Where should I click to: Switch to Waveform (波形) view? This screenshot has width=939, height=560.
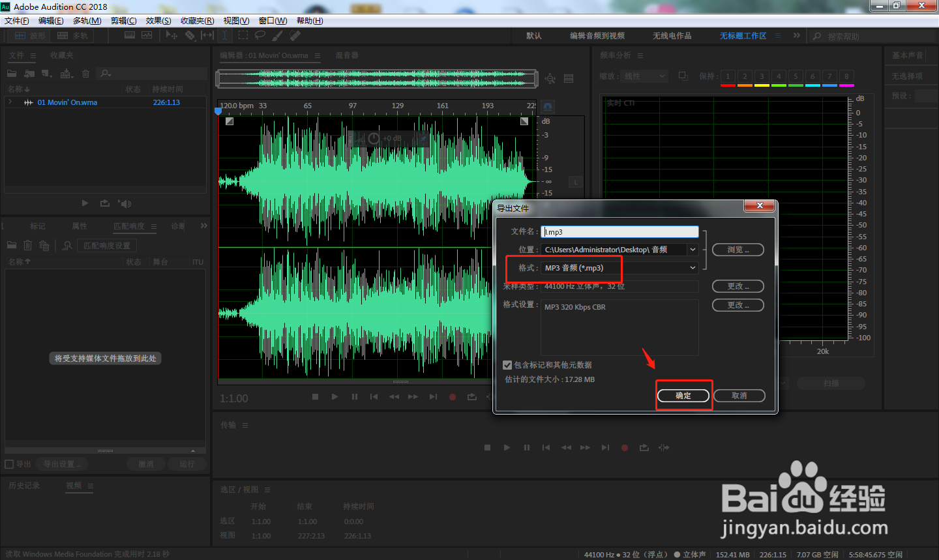pyautogui.click(x=30, y=36)
